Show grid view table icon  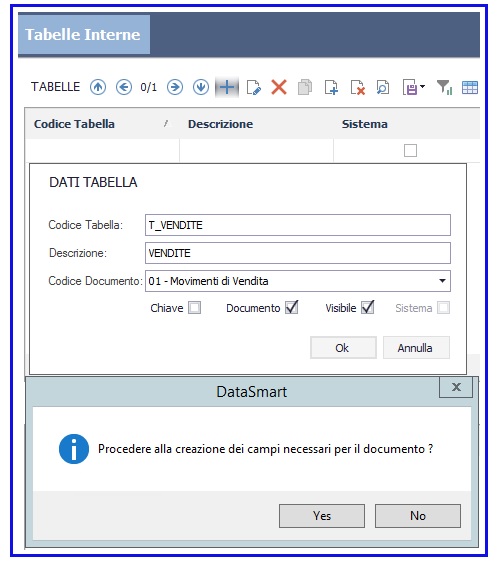click(x=470, y=88)
